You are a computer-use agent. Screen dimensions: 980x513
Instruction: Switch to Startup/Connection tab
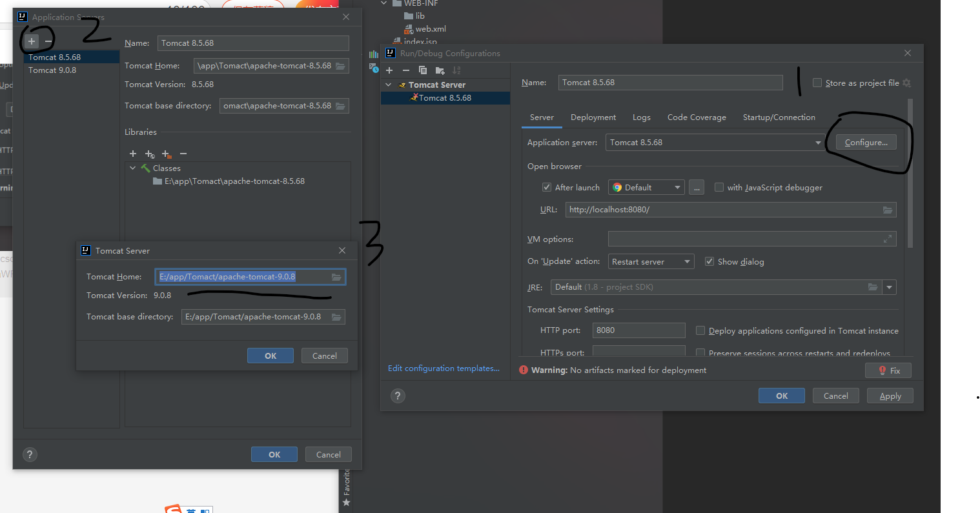point(779,117)
